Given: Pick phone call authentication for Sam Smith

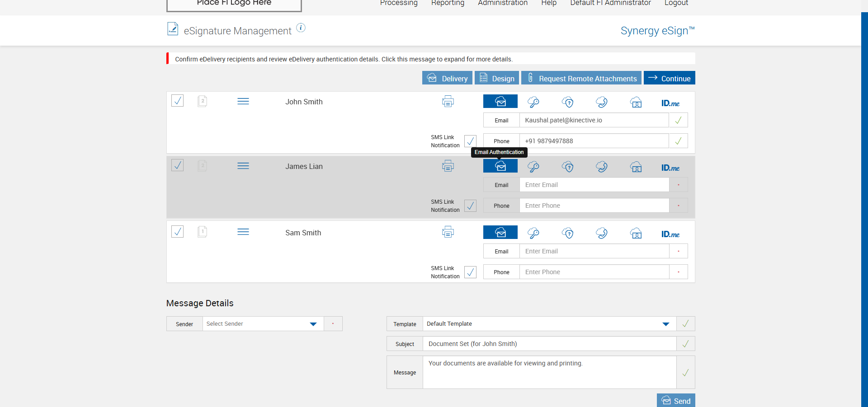Looking at the screenshot, I should click(602, 233).
